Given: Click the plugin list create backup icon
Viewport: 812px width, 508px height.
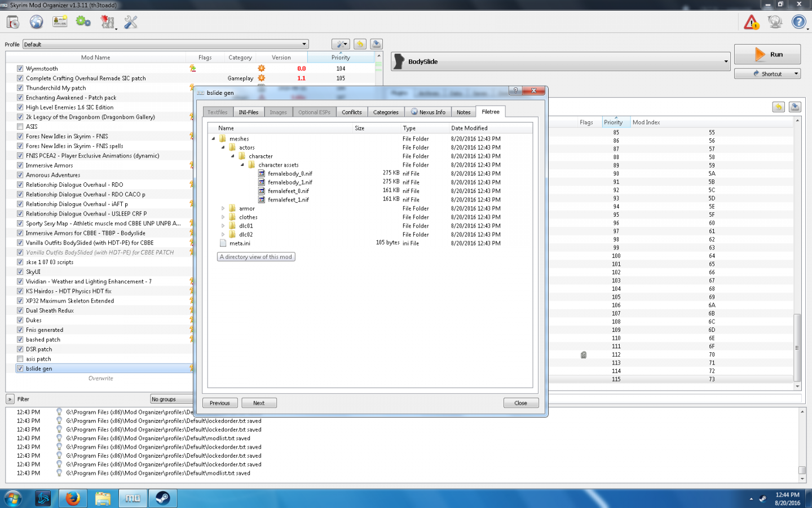Looking at the screenshot, I should (x=795, y=107).
